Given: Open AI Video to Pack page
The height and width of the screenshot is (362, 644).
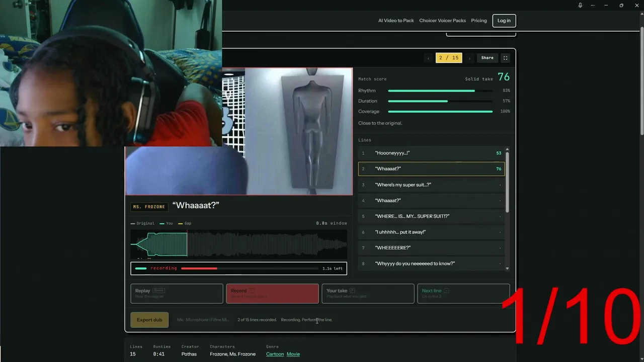Looking at the screenshot, I should pyautogui.click(x=396, y=21).
